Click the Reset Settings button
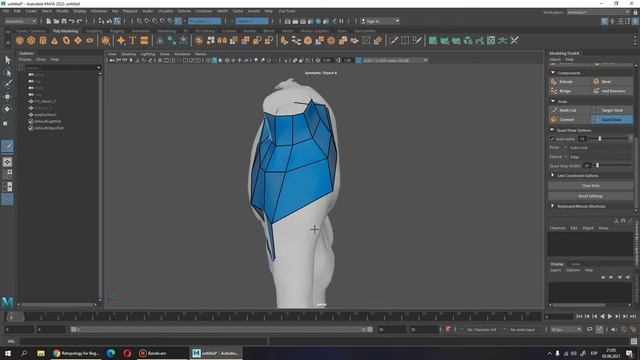This screenshot has width=640, height=360. 590,196
